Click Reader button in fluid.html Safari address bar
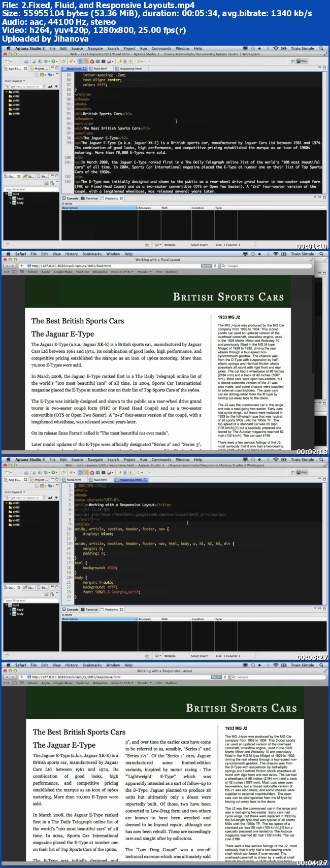The width and height of the screenshot is (330, 868). click(x=206, y=265)
